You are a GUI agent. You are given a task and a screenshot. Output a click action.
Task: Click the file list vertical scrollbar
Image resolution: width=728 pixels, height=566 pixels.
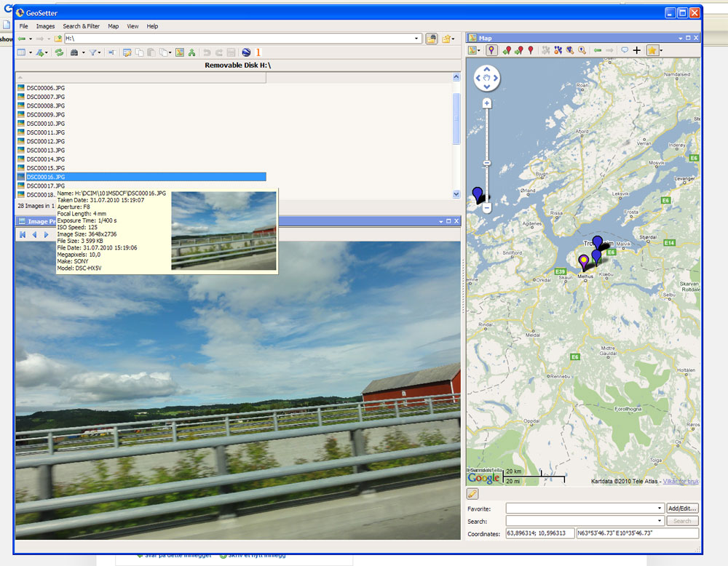pyautogui.click(x=456, y=119)
